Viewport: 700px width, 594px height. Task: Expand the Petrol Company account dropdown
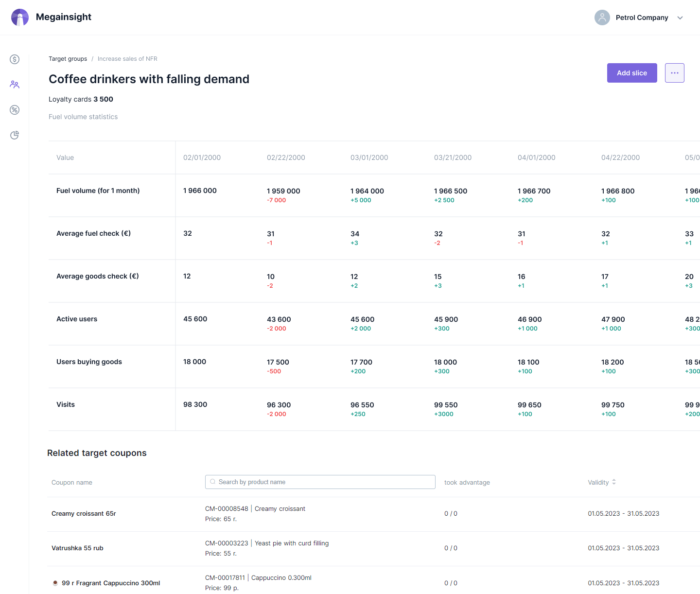pos(680,18)
